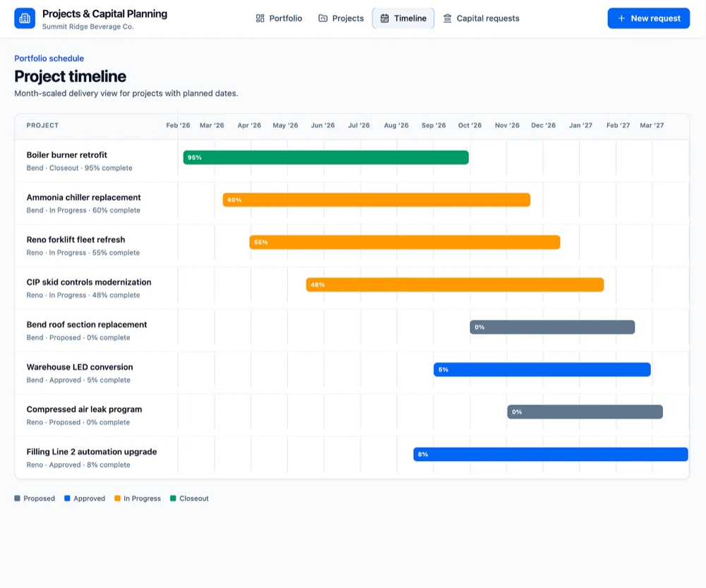The width and height of the screenshot is (706, 588).
Task: Click Filling Line 2 automation upgrade name
Action: 92,452
